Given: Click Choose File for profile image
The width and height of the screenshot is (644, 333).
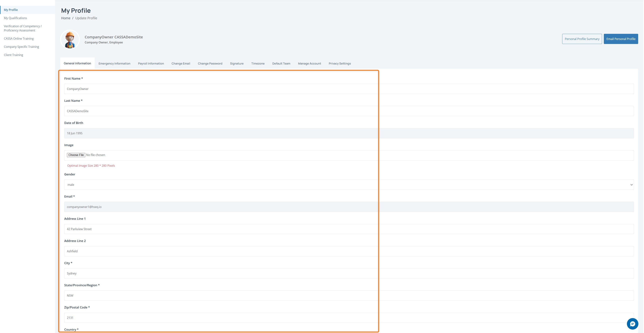Looking at the screenshot, I should coord(76,155).
